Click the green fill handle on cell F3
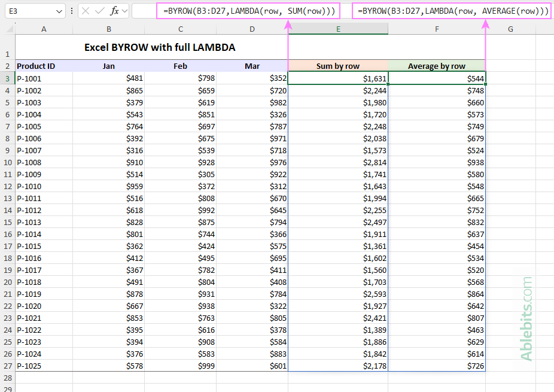Viewport: 554px width, 392px height. coord(486,83)
